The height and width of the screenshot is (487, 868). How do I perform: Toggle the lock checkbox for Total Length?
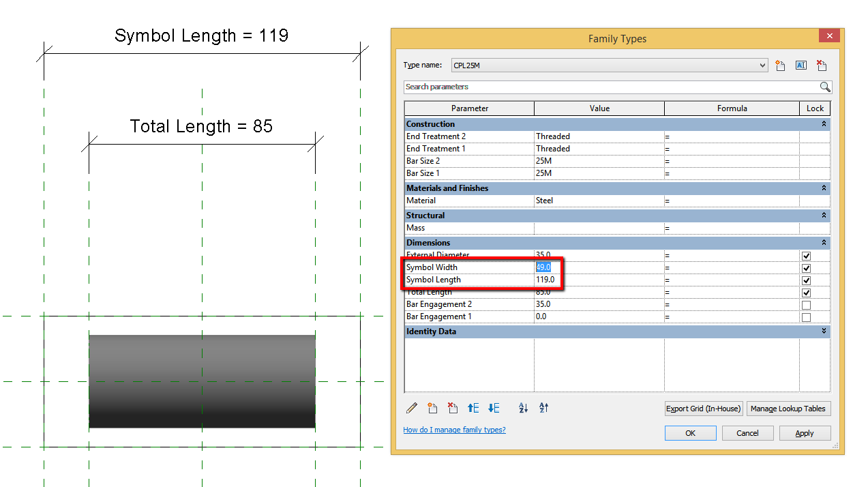click(806, 292)
